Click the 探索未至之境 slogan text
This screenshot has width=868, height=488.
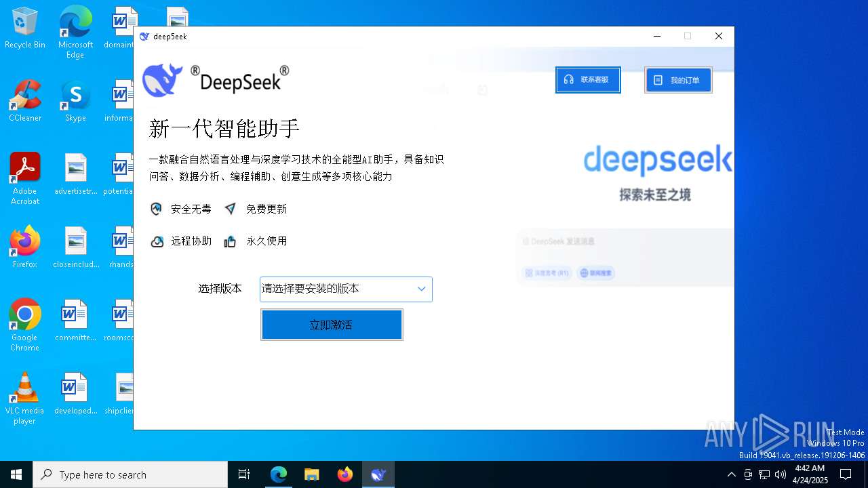[x=655, y=195]
